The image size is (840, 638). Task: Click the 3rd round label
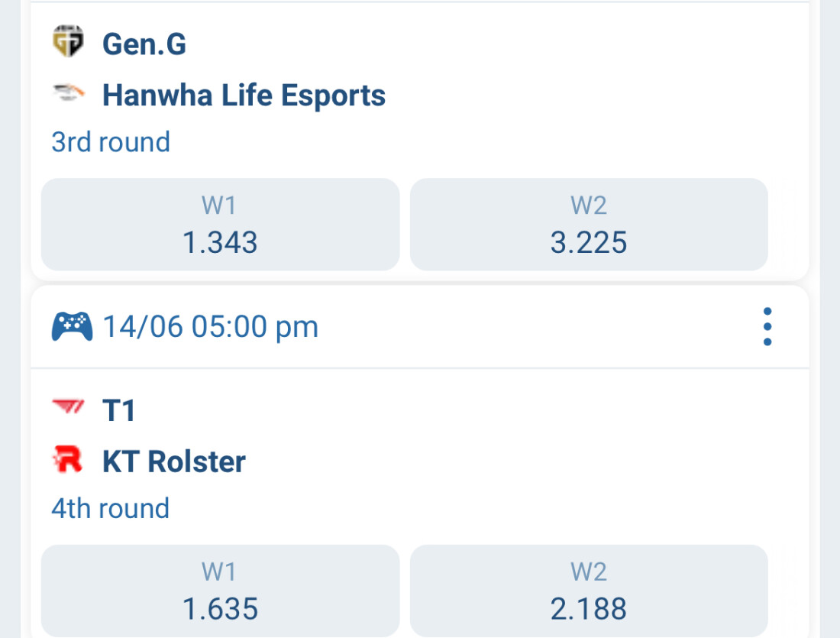[x=111, y=142]
